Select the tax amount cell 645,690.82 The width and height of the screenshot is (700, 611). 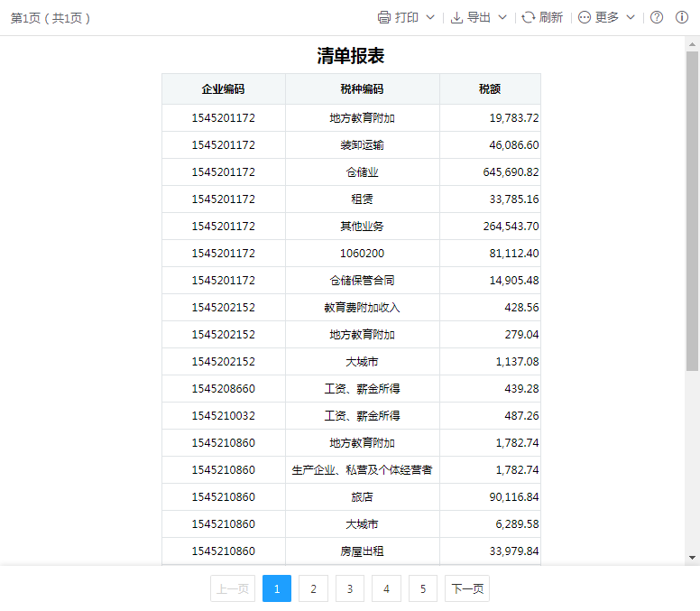point(511,172)
